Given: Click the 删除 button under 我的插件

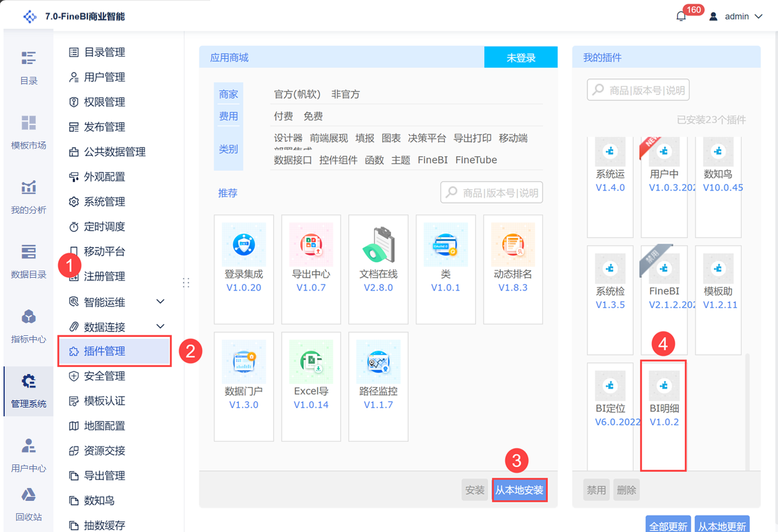Looking at the screenshot, I should (627, 490).
